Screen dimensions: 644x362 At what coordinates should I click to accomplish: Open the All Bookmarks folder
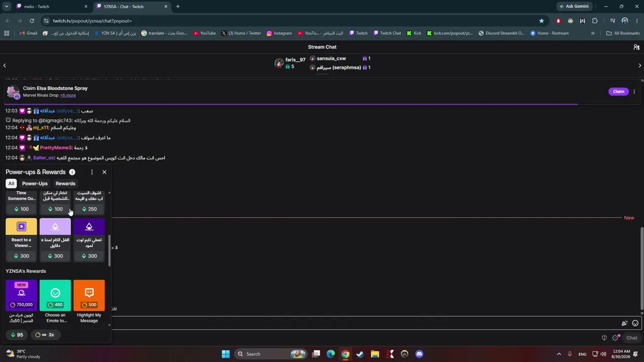pos(623,33)
